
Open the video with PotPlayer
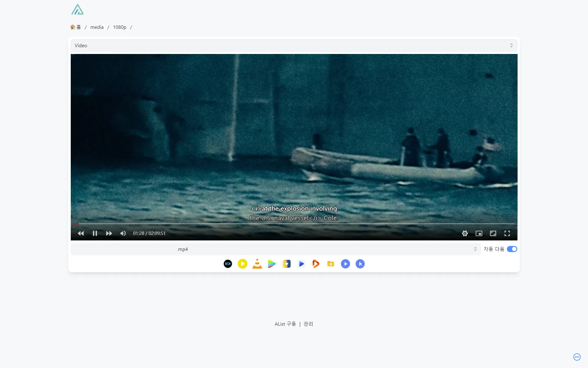[286, 264]
